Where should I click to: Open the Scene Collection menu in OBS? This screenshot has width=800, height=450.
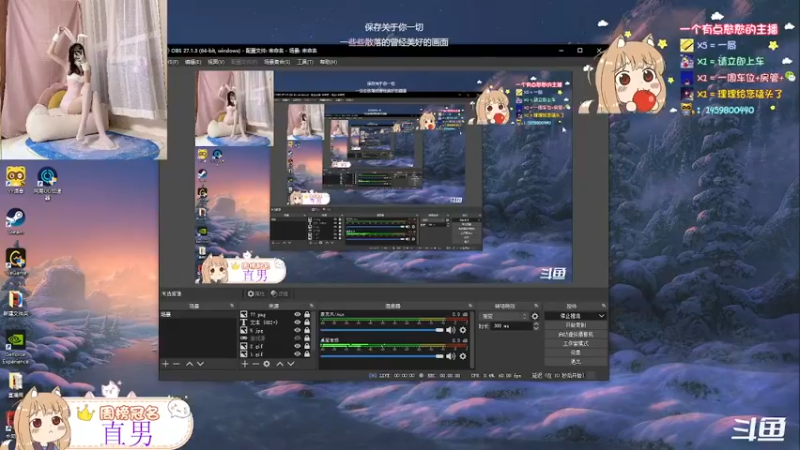pyautogui.click(x=277, y=62)
